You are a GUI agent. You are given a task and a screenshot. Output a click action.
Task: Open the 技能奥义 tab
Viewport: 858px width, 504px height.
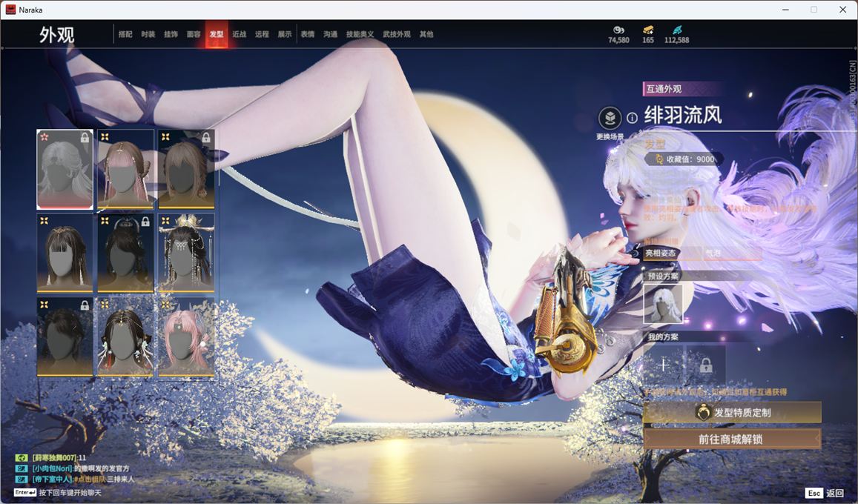click(x=360, y=34)
